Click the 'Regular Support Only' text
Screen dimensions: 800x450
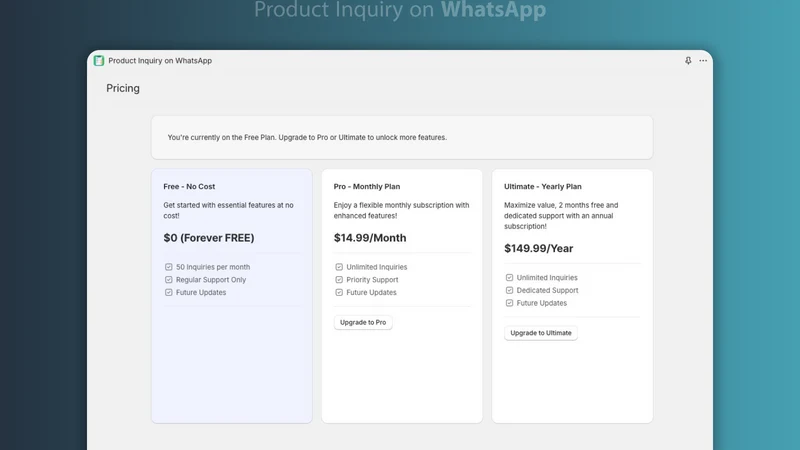pyautogui.click(x=211, y=280)
